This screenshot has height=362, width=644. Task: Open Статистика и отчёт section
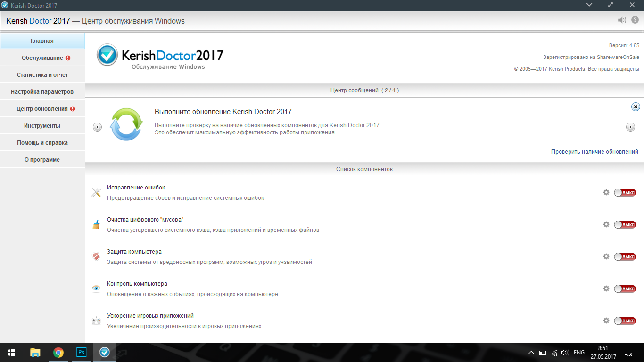[42, 75]
